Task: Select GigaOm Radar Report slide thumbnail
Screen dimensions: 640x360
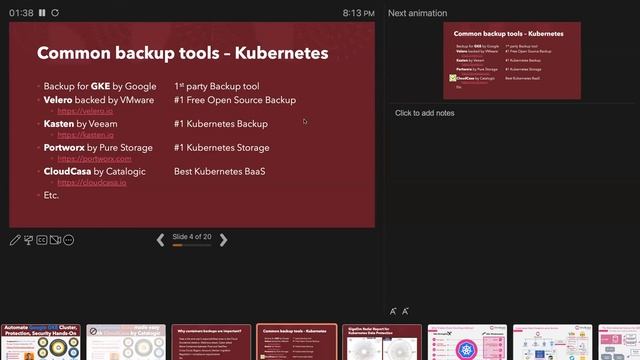Action: [382, 342]
